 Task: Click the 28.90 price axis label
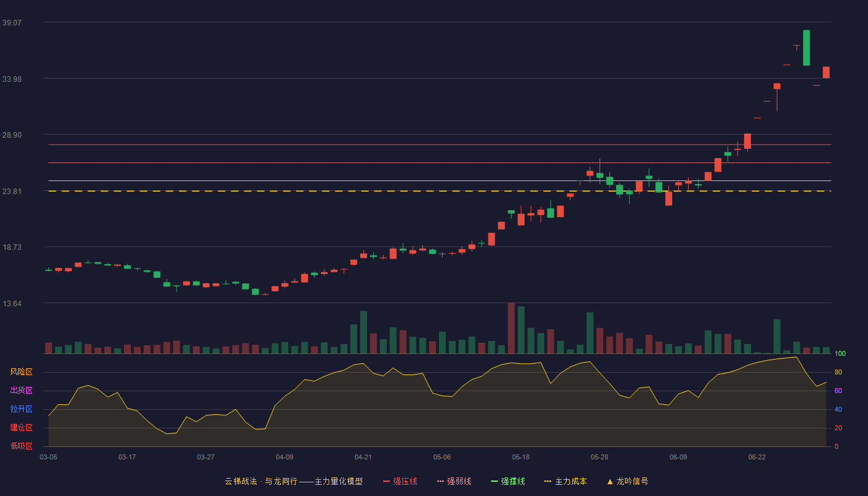12,135
